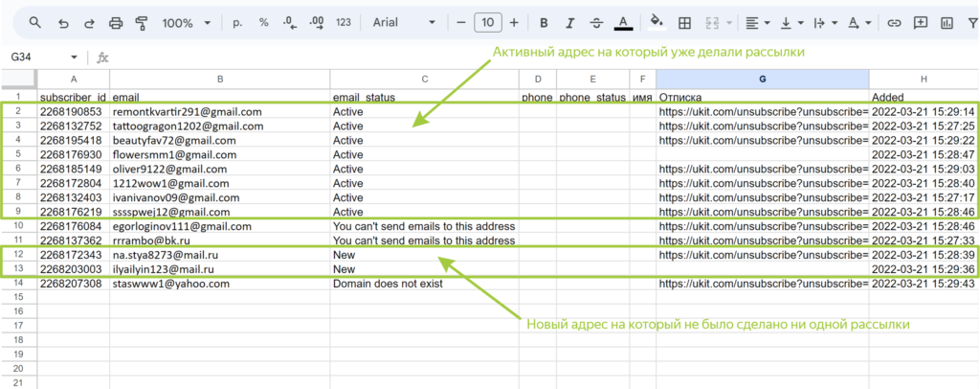Screen dimensions: 980x389
Task: Click the insert chart icon
Action: 947,23
